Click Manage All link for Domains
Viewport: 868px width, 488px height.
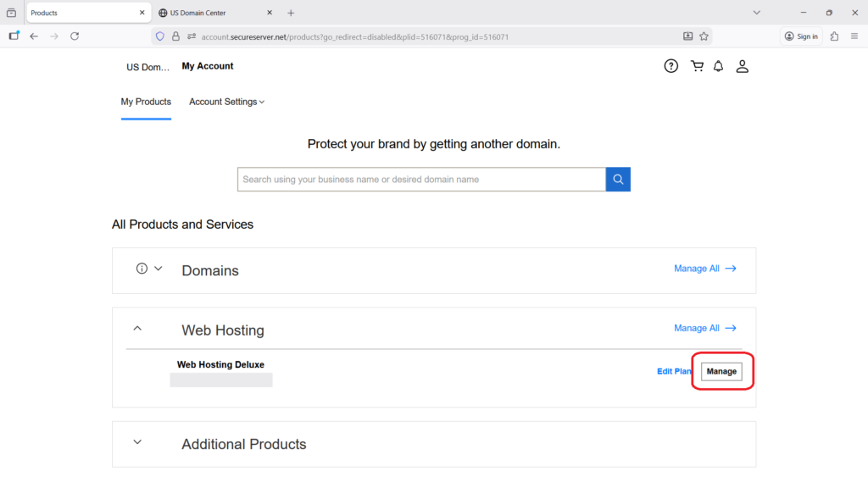(704, 269)
